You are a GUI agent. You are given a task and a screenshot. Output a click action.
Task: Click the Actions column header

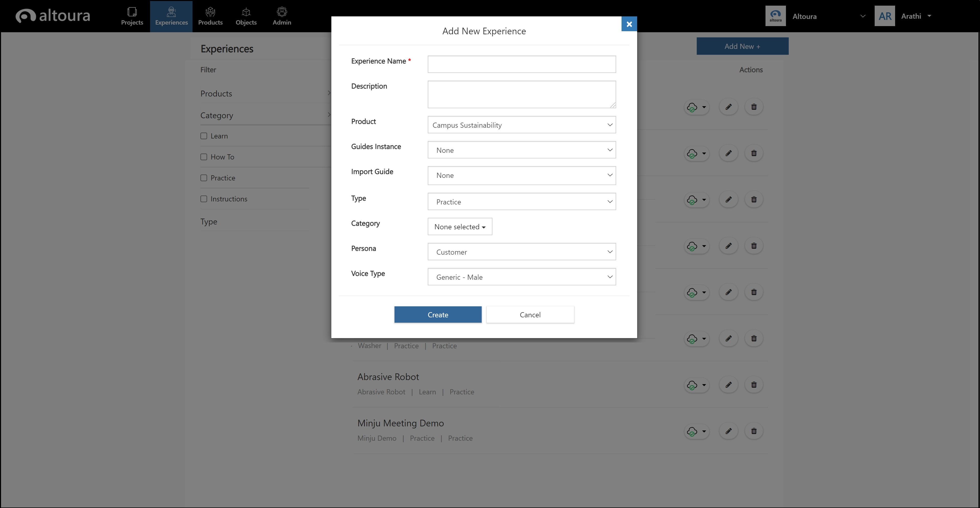tap(751, 70)
